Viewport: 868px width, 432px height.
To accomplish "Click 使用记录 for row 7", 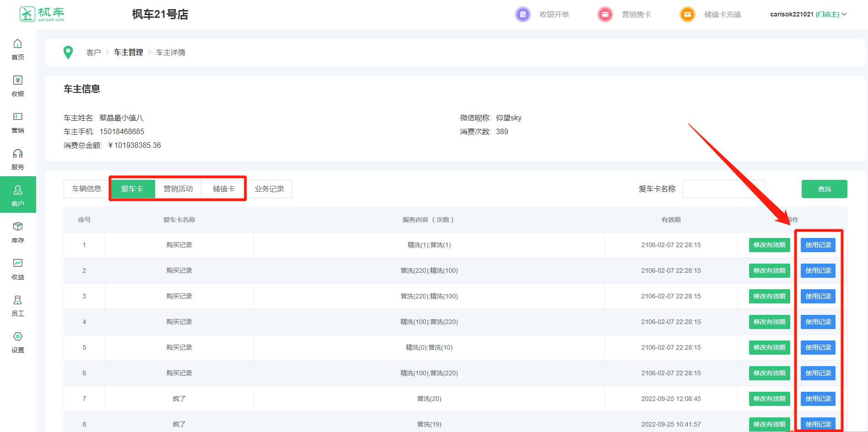I will point(818,399).
